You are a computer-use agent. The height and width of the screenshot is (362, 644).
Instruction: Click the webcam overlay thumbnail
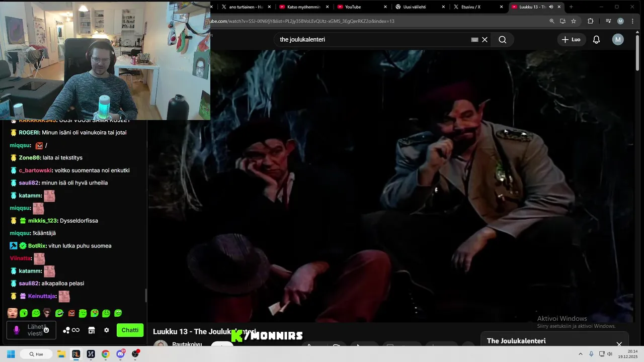105,61
